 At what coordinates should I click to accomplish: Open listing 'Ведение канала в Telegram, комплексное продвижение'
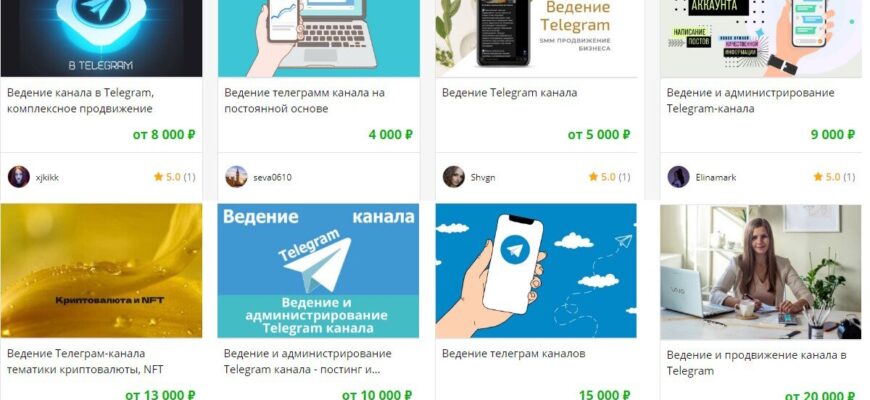point(80,100)
